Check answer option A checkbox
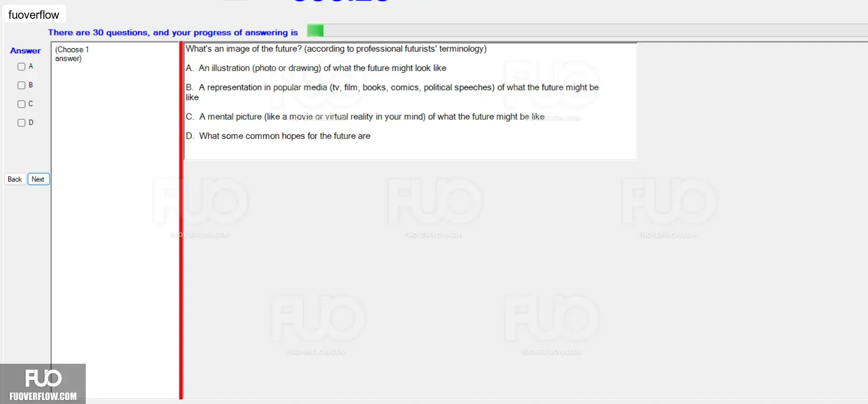 [22, 66]
